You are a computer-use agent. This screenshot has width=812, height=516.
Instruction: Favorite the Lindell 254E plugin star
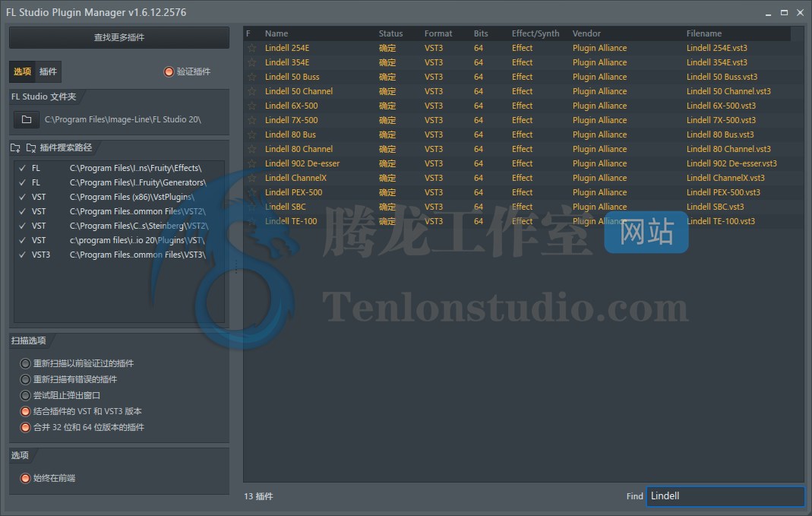click(252, 48)
